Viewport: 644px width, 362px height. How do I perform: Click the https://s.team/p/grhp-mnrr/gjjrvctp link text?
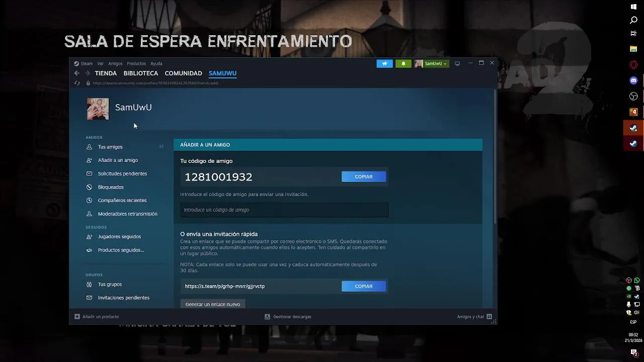(x=224, y=286)
